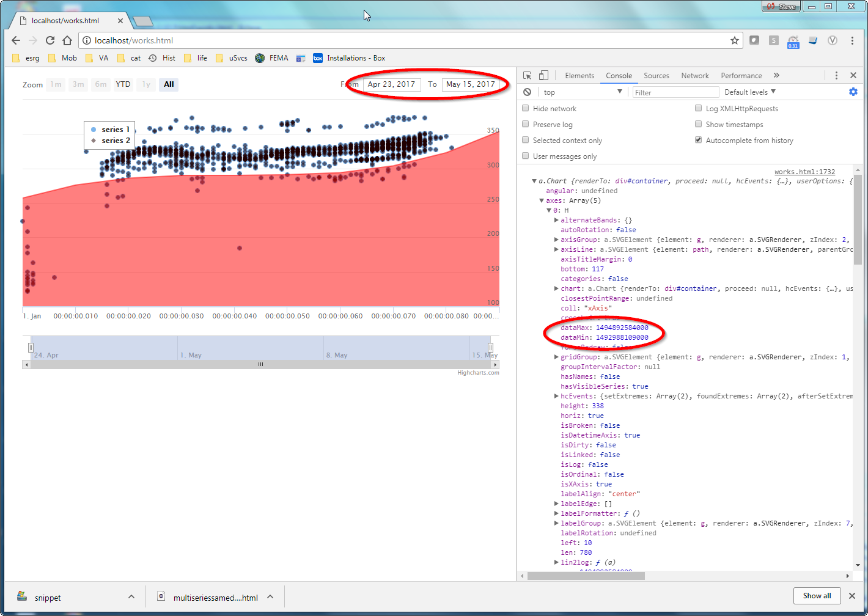Switch to Console tab

pyautogui.click(x=619, y=76)
